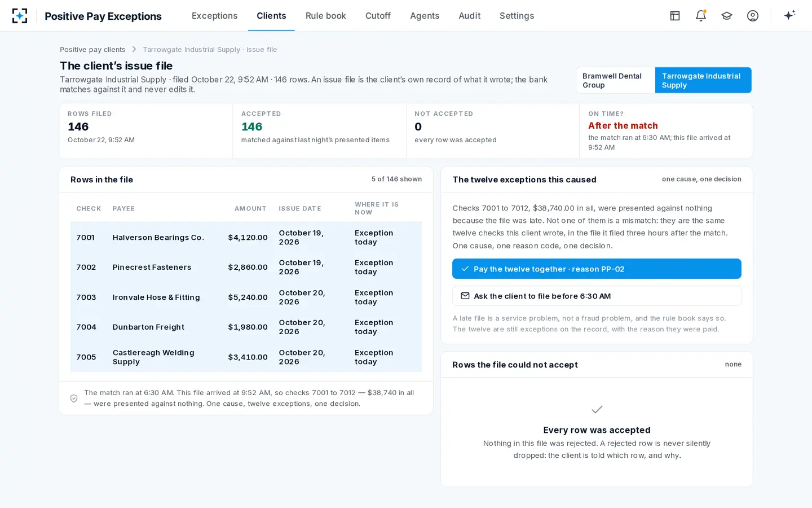Click check number 7003
812x508 pixels.
click(x=86, y=297)
